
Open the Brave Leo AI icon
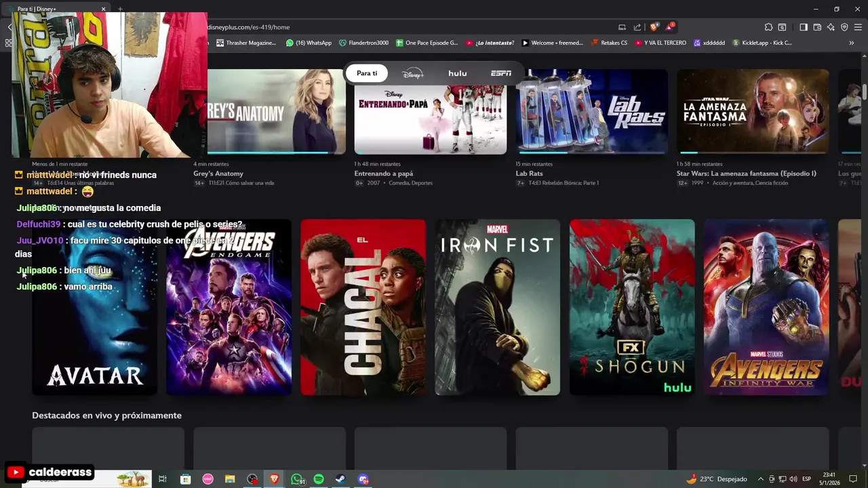coord(831,27)
